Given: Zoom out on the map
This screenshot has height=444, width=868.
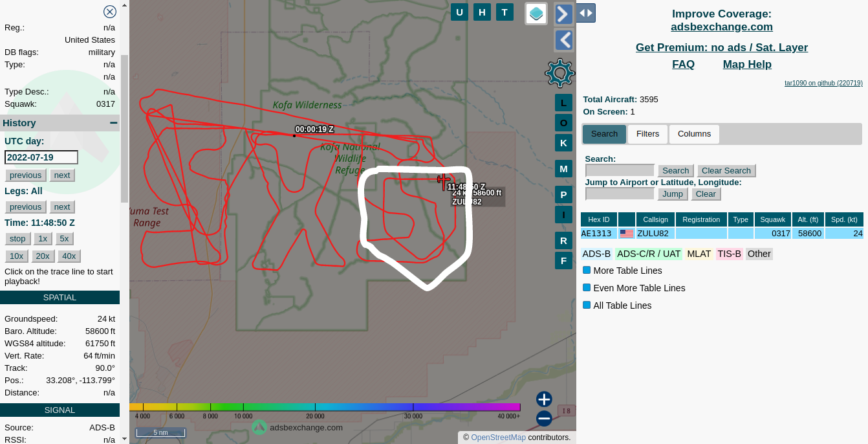Looking at the screenshot, I should click(544, 419).
